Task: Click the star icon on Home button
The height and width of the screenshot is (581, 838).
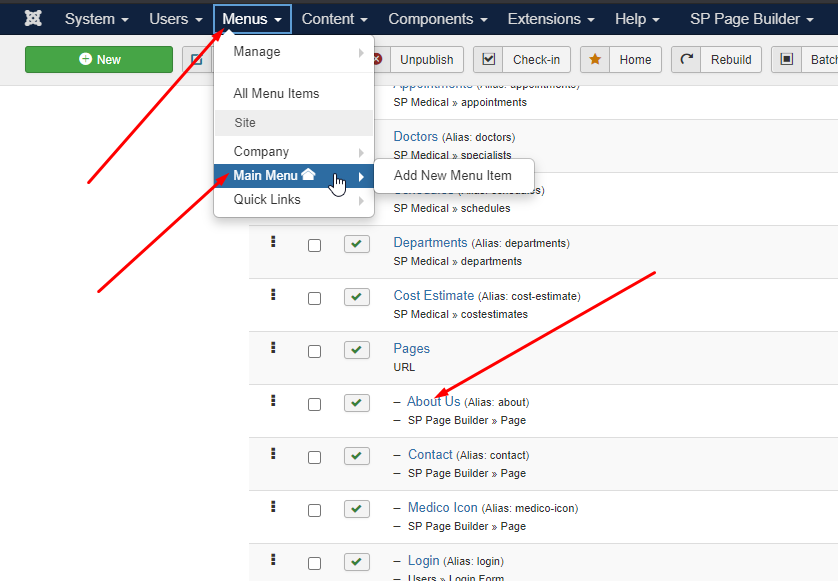Action: pos(595,59)
